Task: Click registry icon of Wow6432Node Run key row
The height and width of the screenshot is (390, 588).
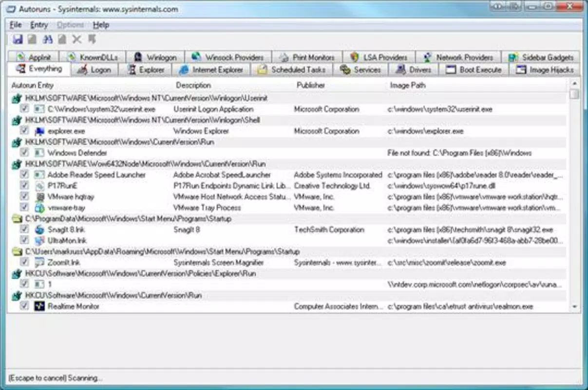Action: [18, 164]
